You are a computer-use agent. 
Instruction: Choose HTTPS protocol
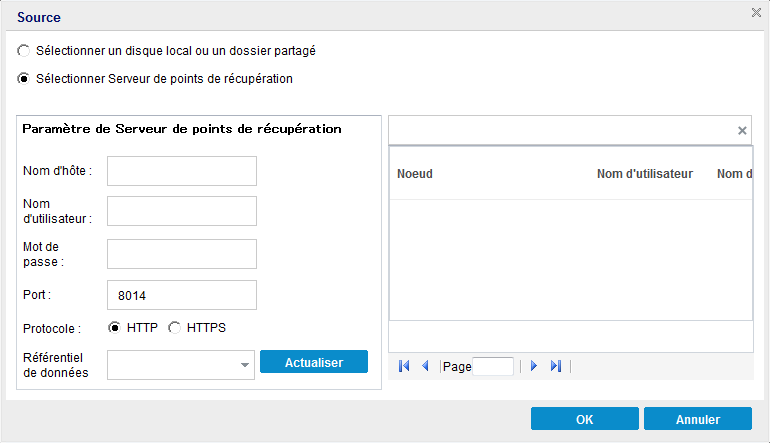(175, 327)
